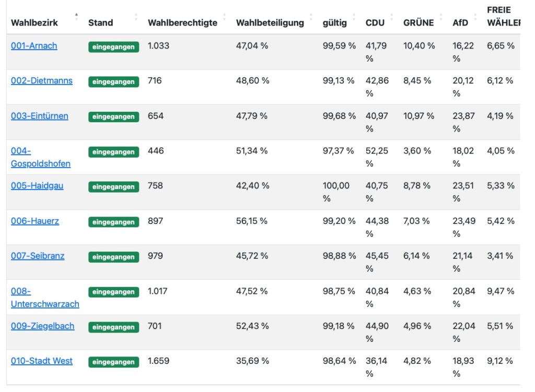Sort the gültig column via arrows

(354, 16)
